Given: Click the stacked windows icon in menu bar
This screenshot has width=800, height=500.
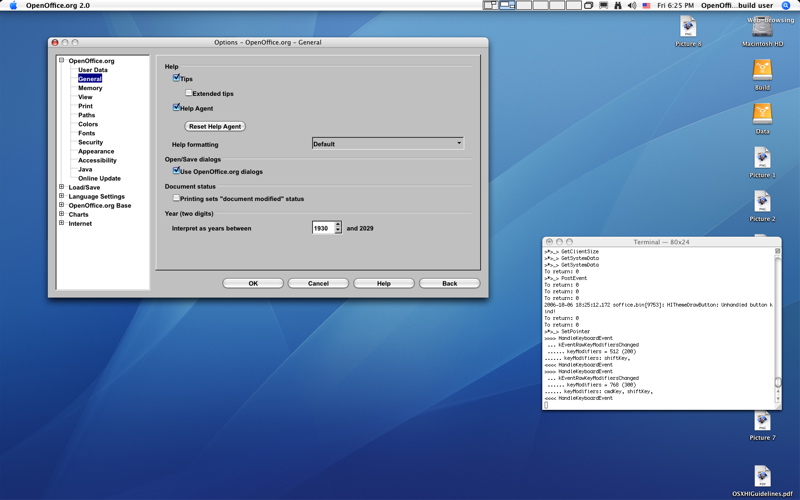Looking at the screenshot, I should point(588,6).
